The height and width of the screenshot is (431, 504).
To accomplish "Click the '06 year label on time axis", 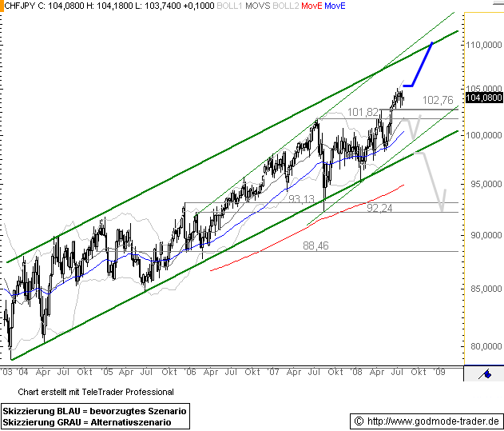I will point(190,372).
